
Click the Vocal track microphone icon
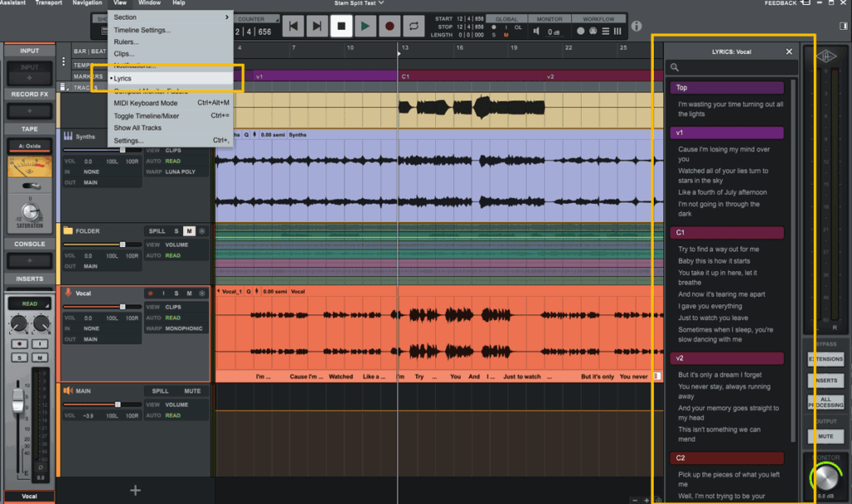[x=68, y=293]
